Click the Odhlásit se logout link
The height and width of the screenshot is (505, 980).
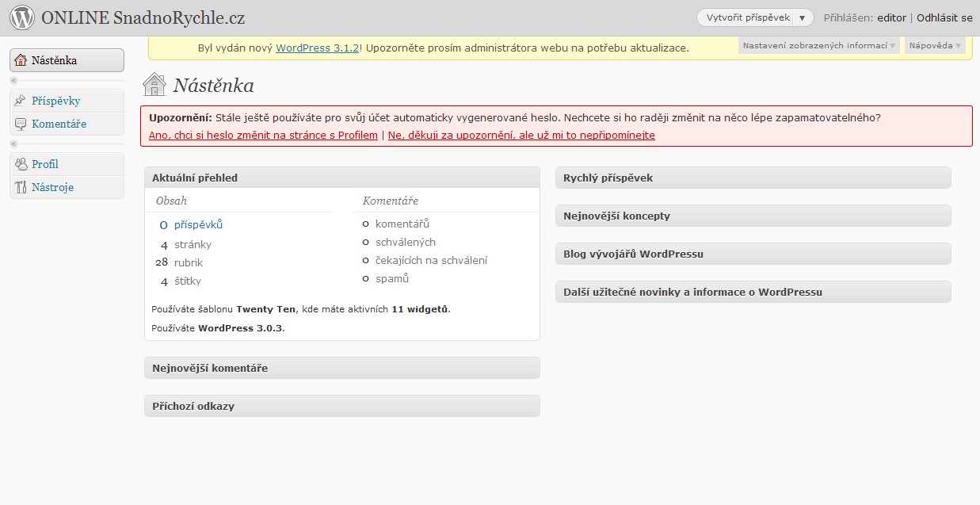tap(944, 17)
